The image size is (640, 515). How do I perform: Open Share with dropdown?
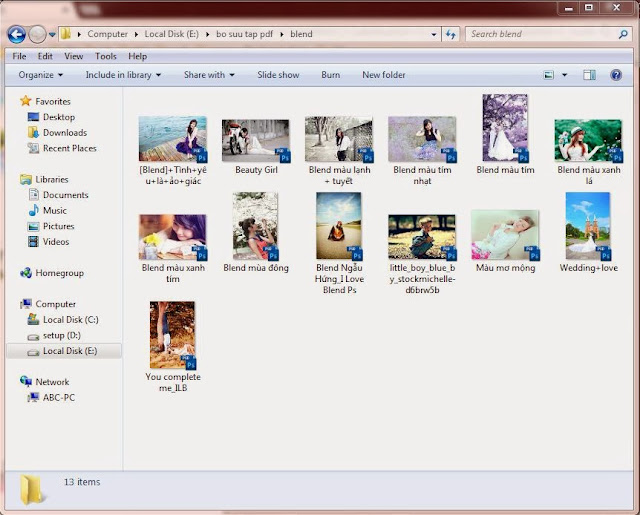tap(209, 75)
